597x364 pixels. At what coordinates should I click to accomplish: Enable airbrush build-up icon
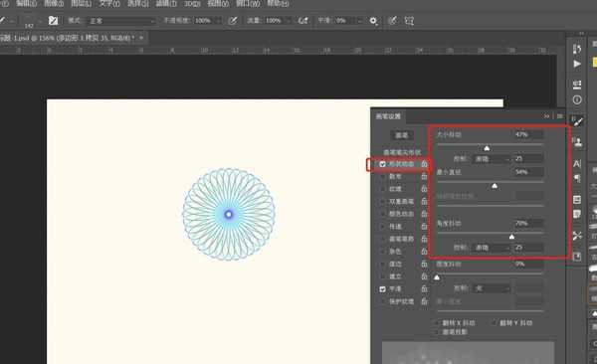[303, 21]
